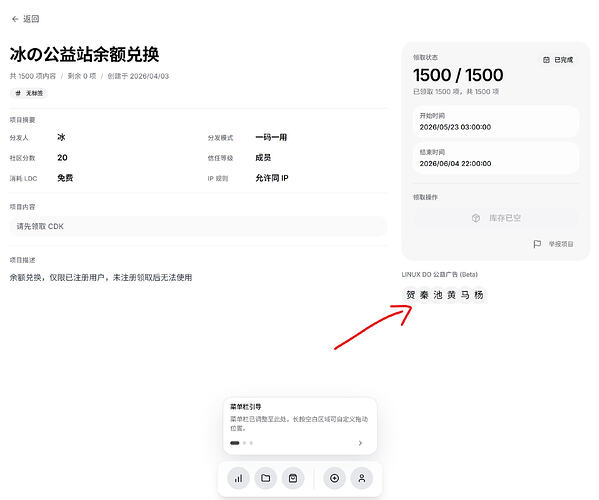
Task: Click the community score value 20
Action: click(62, 157)
